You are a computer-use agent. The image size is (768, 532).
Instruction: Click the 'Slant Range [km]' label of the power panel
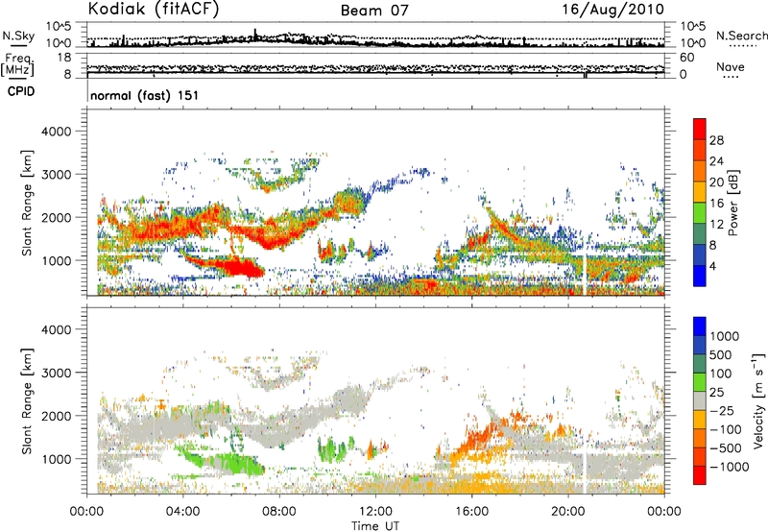[x=27, y=203]
